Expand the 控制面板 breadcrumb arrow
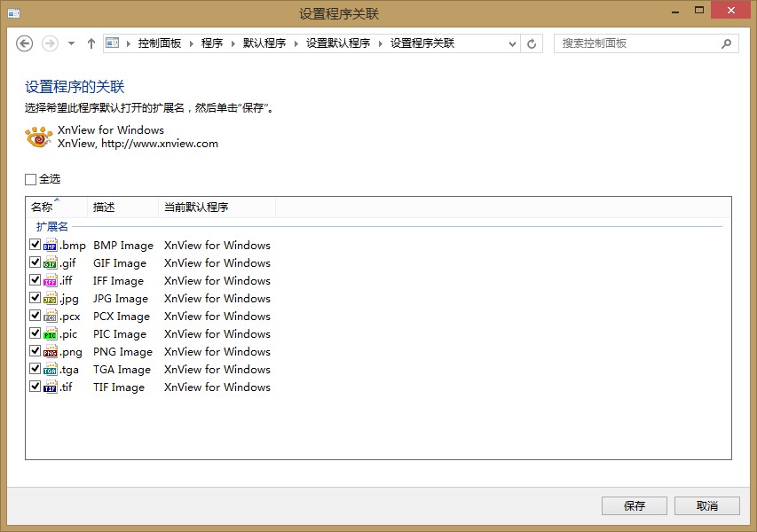The height and width of the screenshot is (532, 757). [191, 43]
